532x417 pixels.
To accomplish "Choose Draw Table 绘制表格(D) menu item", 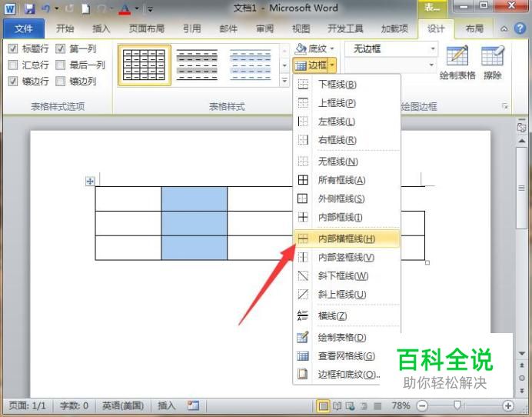I will (347, 338).
